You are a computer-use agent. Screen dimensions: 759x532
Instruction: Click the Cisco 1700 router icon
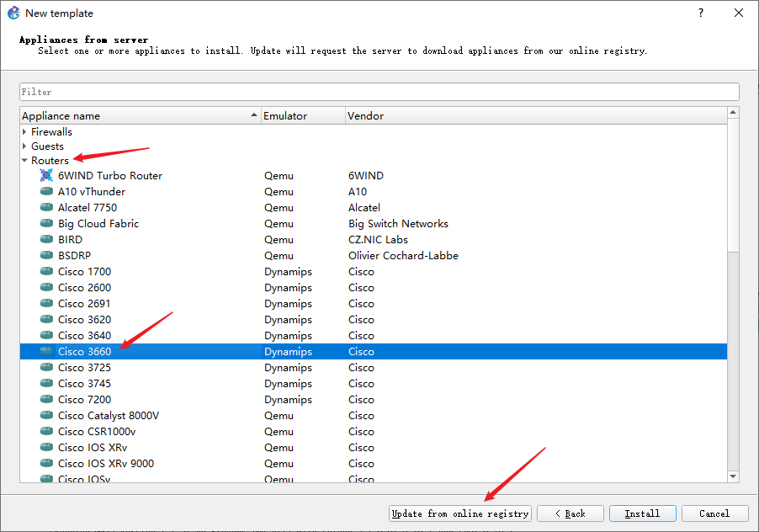[46, 271]
